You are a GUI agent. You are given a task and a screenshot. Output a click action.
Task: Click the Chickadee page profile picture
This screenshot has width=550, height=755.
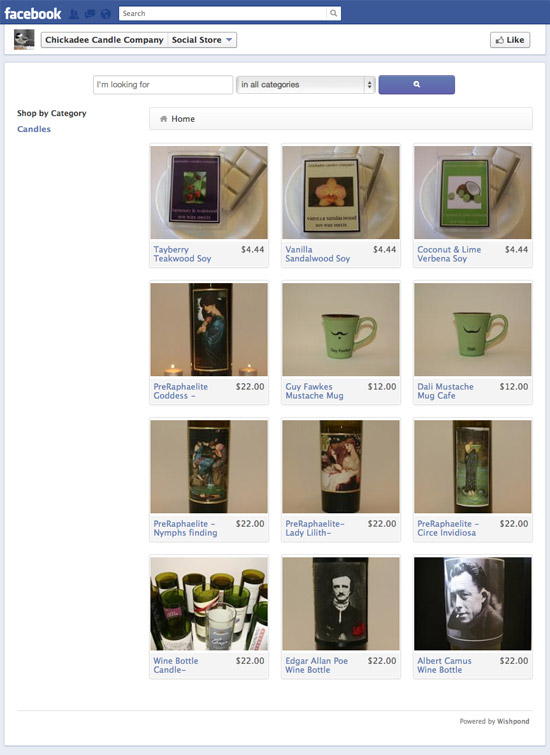click(x=24, y=39)
